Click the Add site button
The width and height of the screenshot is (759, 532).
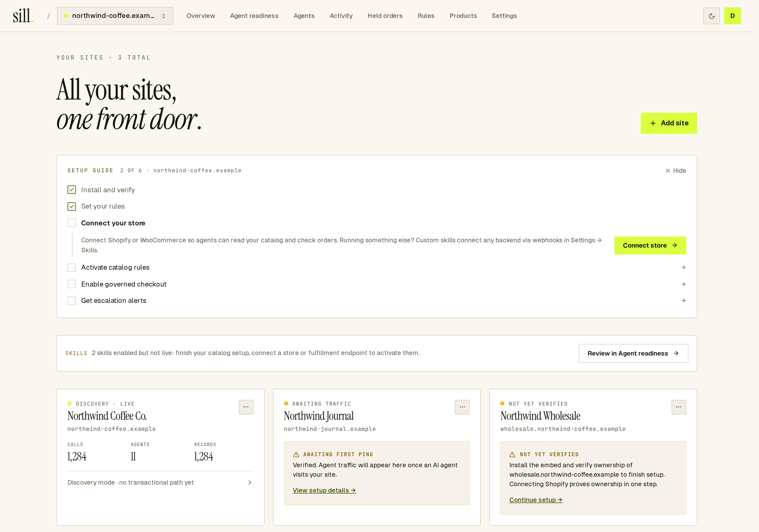[x=669, y=123]
